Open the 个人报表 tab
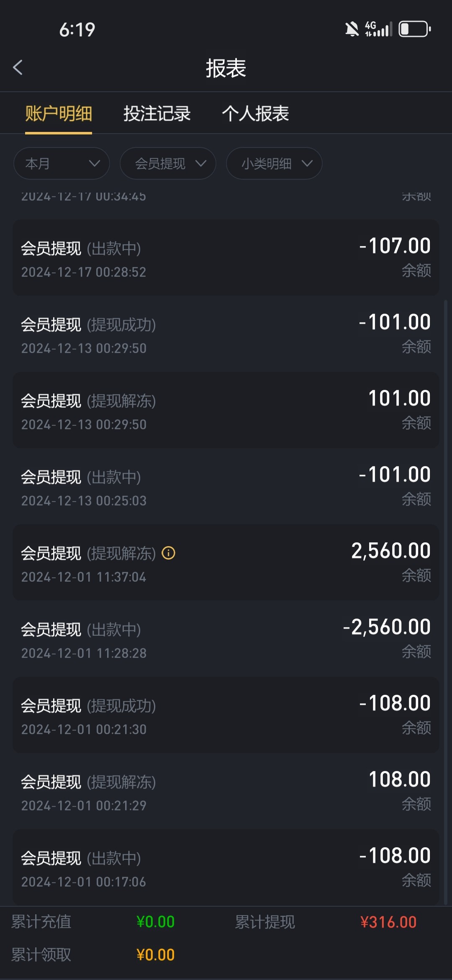This screenshot has width=452, height=980. coord(255,113)
